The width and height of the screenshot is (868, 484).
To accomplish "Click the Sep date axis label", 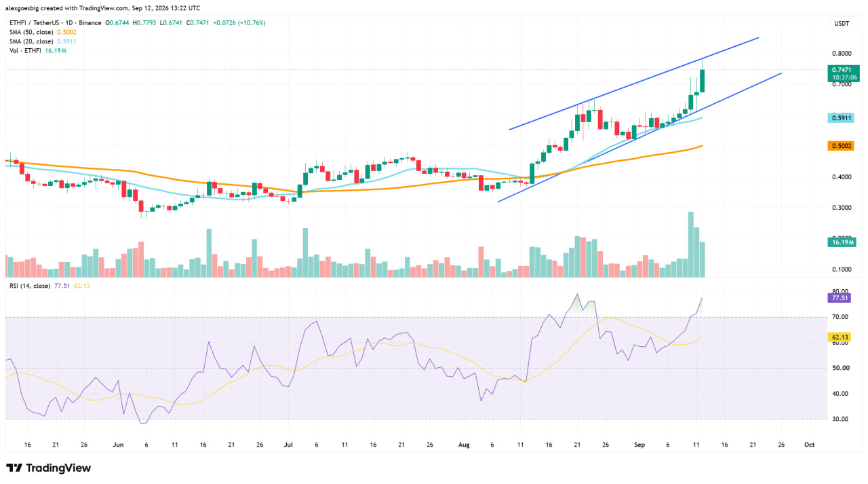I will [640, 445].
